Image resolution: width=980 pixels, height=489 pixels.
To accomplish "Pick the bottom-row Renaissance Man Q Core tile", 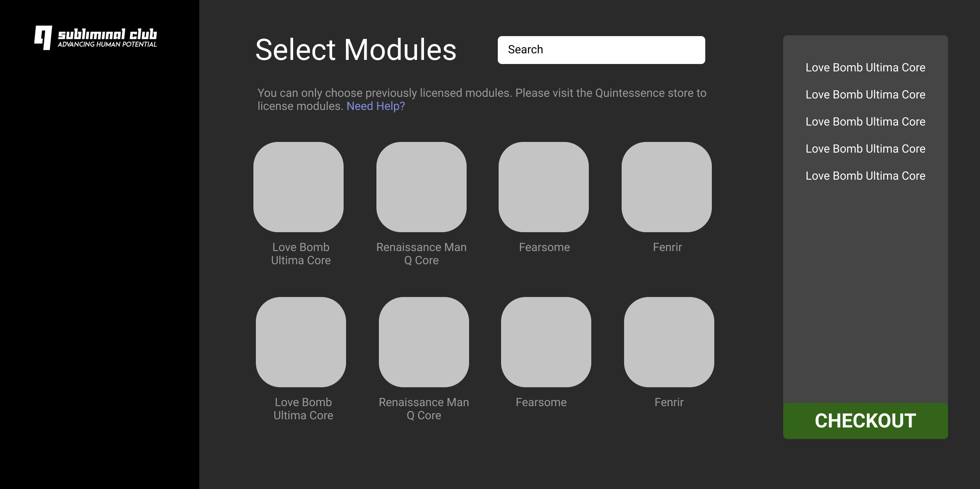I will [x=424, y=342].
